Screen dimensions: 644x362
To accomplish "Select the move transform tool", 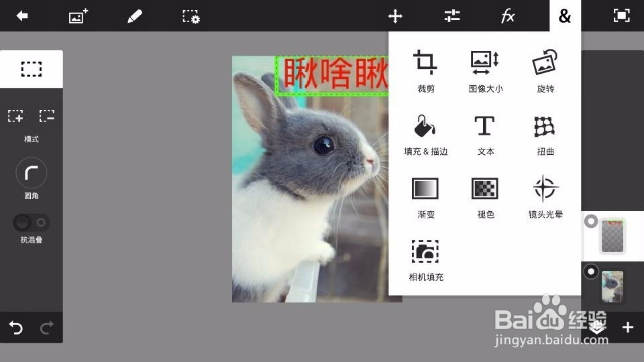I will click(x=395, y=16).
